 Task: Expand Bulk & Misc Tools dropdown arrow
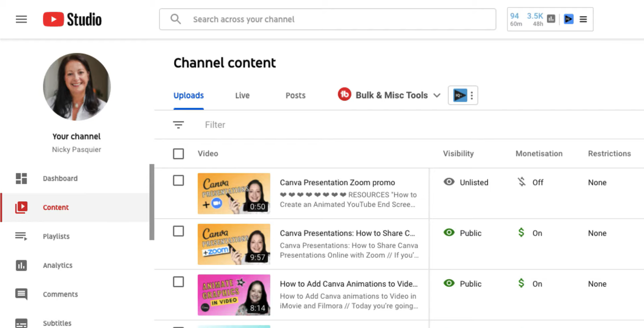(x=437, y=95)
